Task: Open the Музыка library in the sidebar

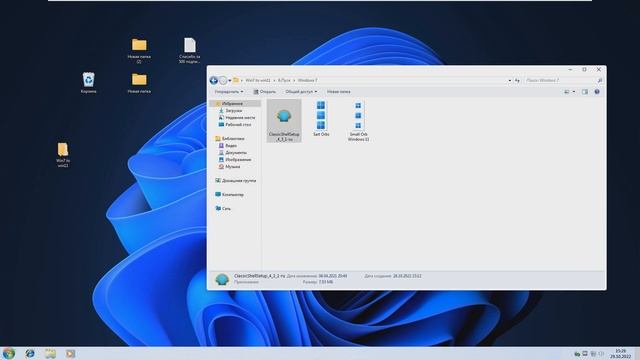Action: 229,167
